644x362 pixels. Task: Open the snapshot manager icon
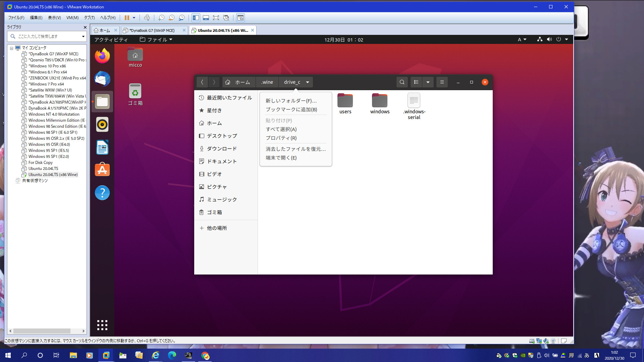181,18
